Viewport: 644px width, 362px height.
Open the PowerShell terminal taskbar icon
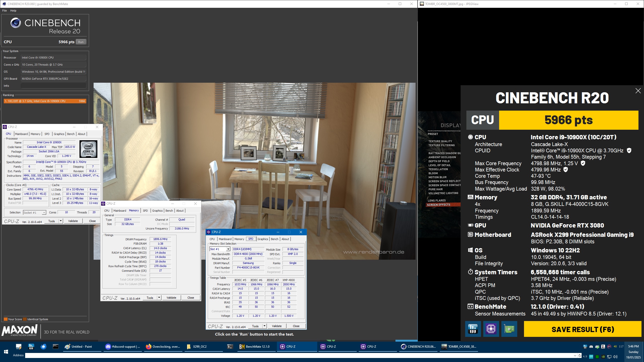(230, 347)
